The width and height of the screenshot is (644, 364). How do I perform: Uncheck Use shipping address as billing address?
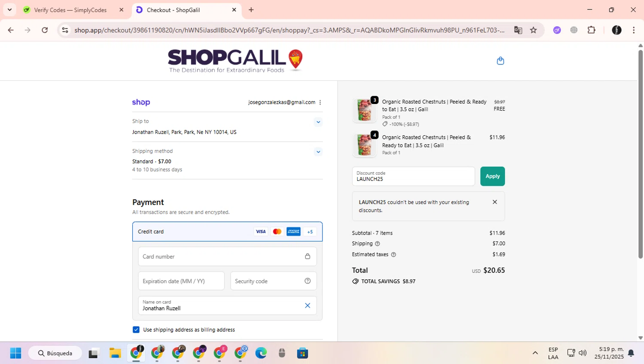pyautogui.click(x=136, y=330)
